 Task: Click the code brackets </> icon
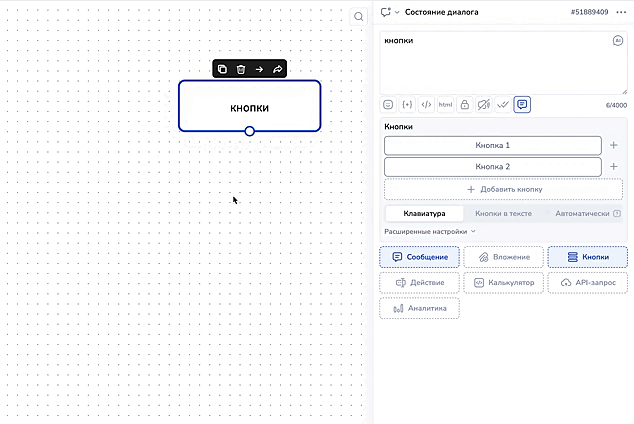426,104
